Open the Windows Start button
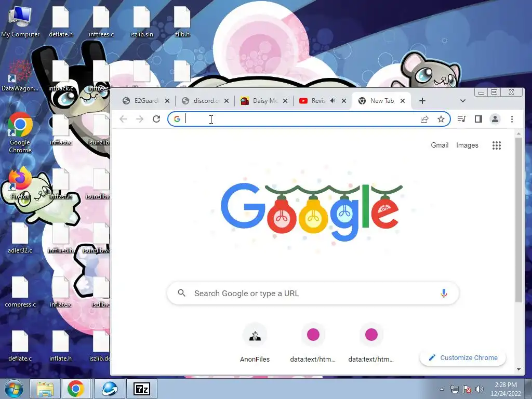 [x=14, y=389]
